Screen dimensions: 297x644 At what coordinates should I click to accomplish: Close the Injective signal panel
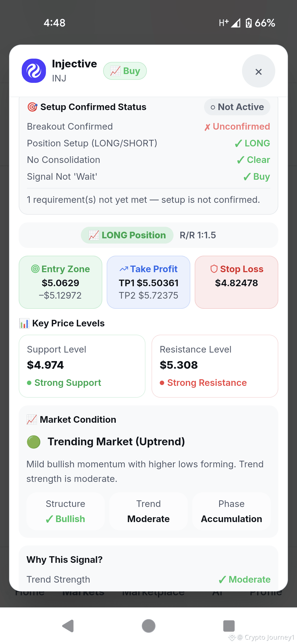tap(258, 71)
